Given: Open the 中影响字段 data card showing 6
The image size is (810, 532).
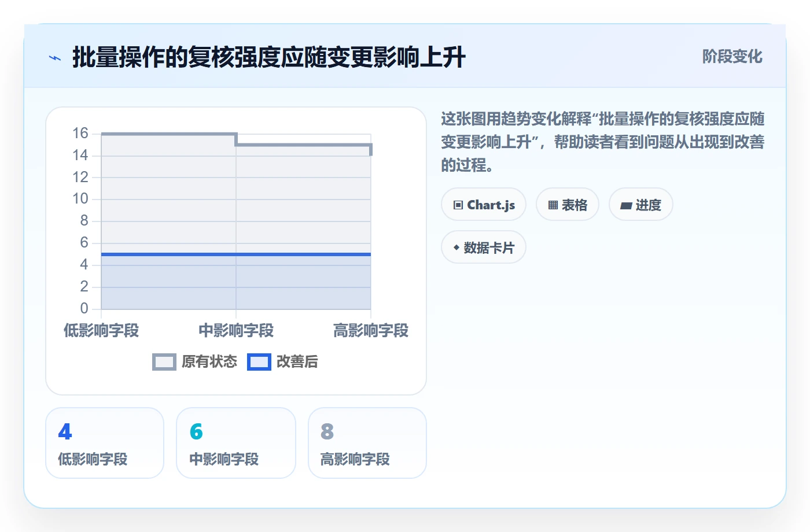Looking at the screenshot, I should click(x=236, y=443).
